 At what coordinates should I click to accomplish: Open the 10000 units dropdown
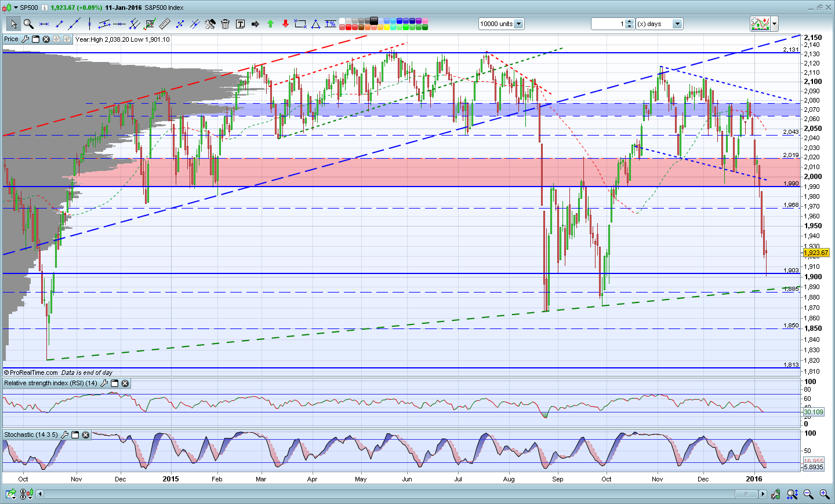(x=518, y=24)
